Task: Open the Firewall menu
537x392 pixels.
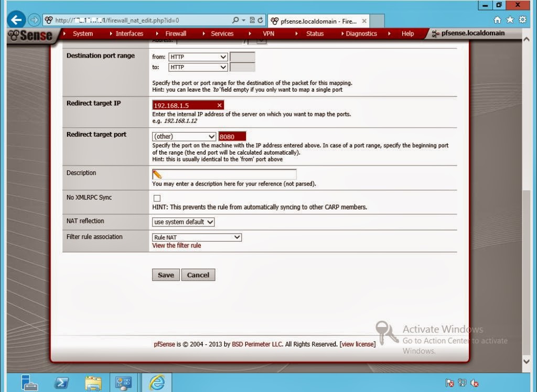Action: coord(175,33)
